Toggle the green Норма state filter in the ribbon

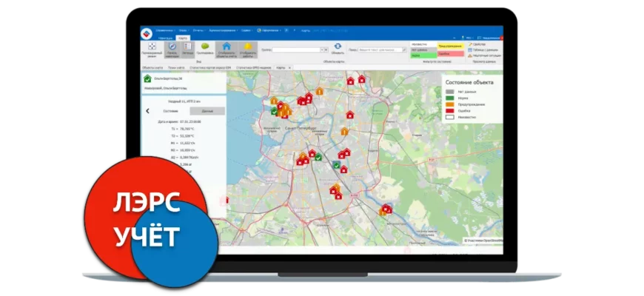pyautogui.click(x=423, y=55)
